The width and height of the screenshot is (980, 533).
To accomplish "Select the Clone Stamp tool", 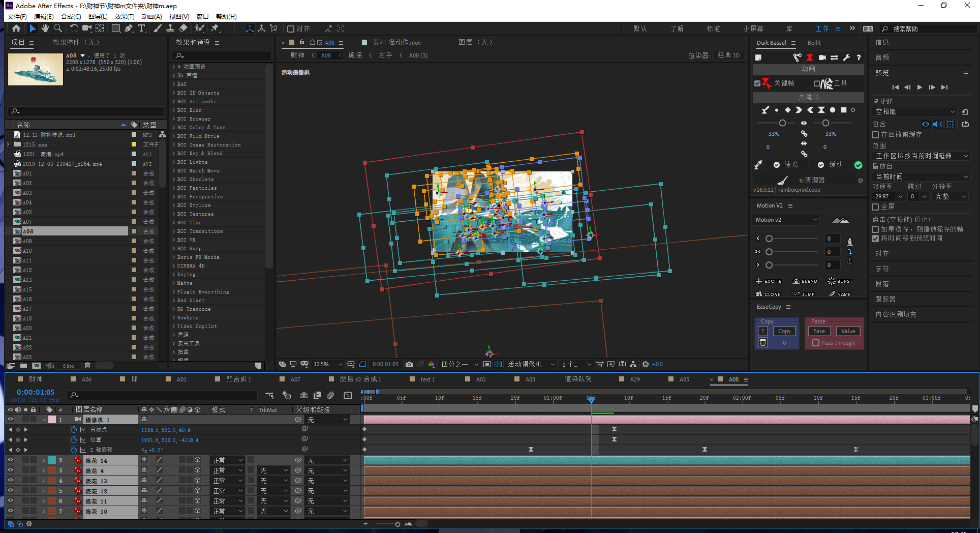I will 170,28.
